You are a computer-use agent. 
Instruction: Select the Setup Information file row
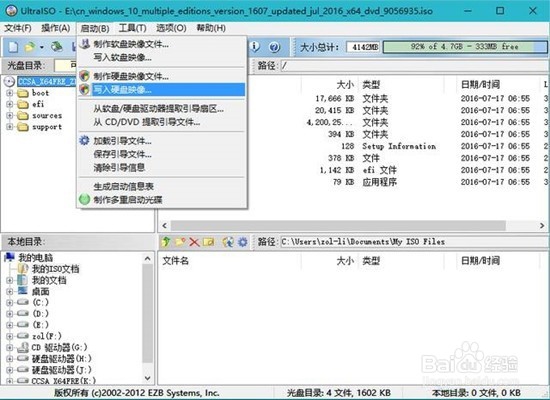tap(354, 146)
